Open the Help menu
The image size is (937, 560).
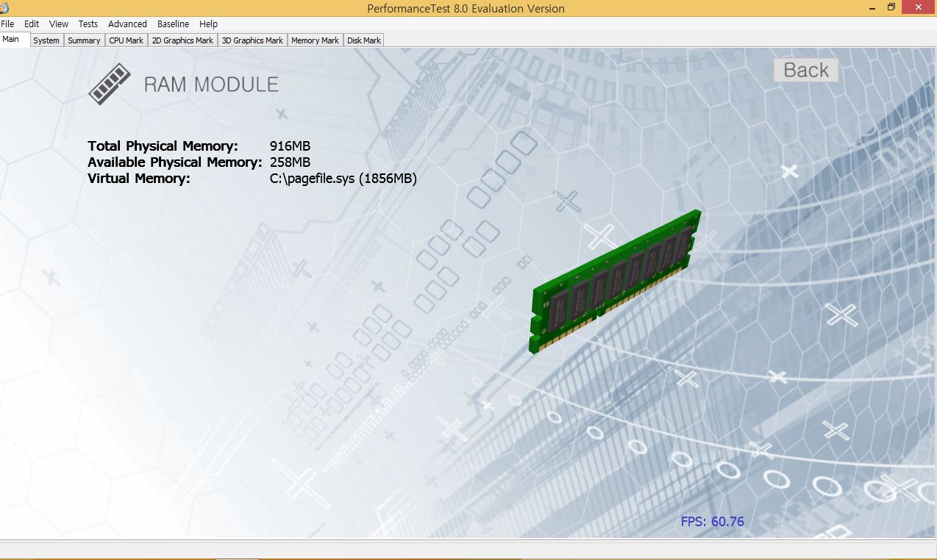pos(209,24)
